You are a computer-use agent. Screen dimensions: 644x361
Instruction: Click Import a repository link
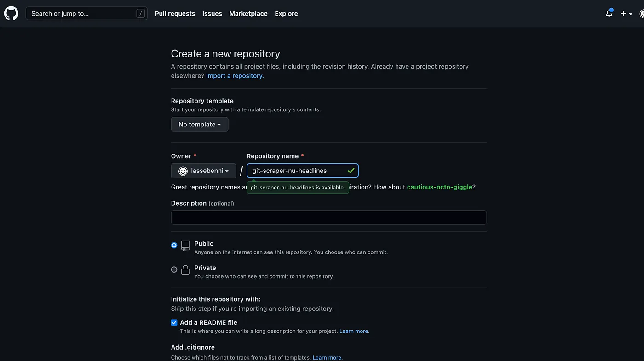point(234,75)
